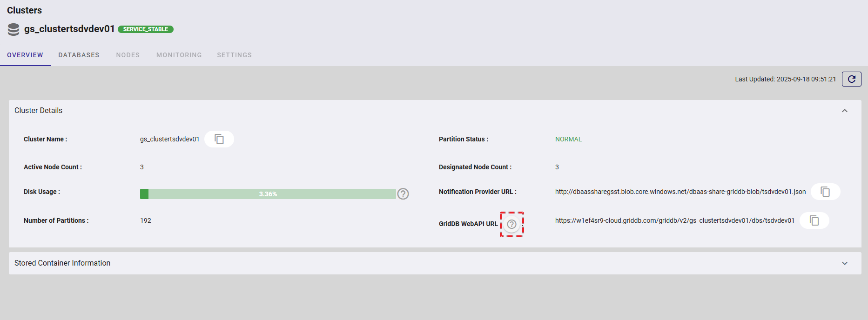The height and width of the screenshot is (320, 868).
Task: Copy the GridDB WebAPI URL
Action: tap(814, 220)
